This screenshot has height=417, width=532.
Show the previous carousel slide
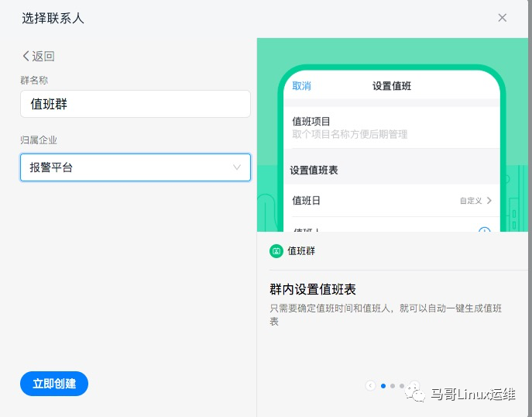coord(370,386)
